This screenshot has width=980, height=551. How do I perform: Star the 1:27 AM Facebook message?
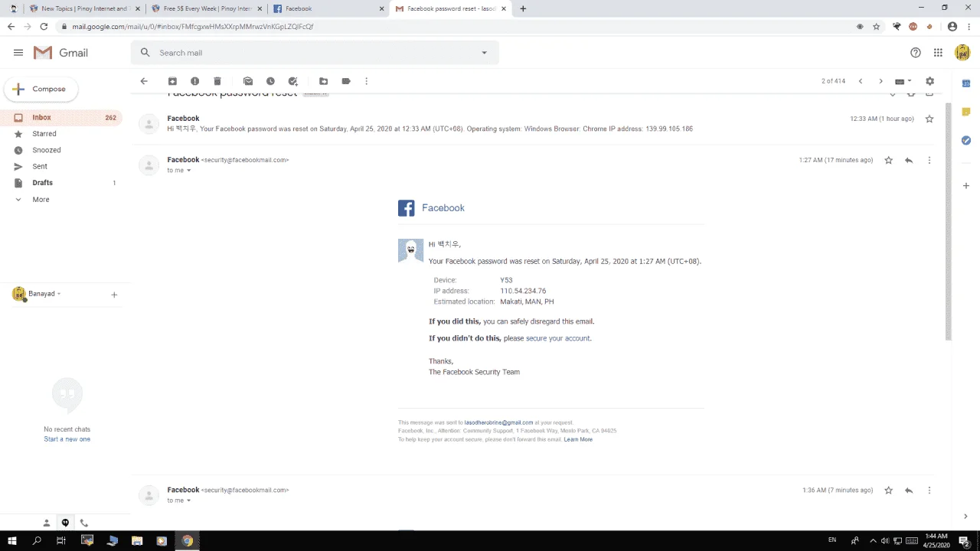coord(889,161)
